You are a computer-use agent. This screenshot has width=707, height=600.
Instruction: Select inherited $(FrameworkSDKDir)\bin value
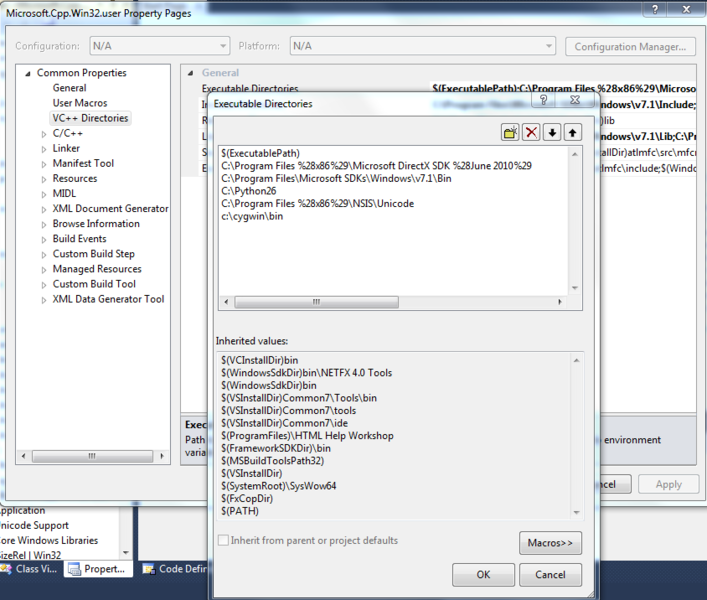(x=276, y=449)
